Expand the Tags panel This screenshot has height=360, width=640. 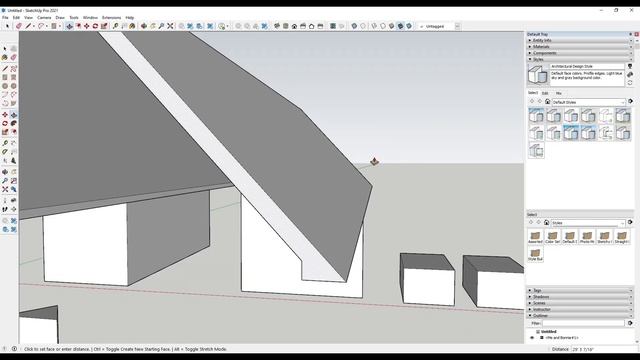[580, 291]
